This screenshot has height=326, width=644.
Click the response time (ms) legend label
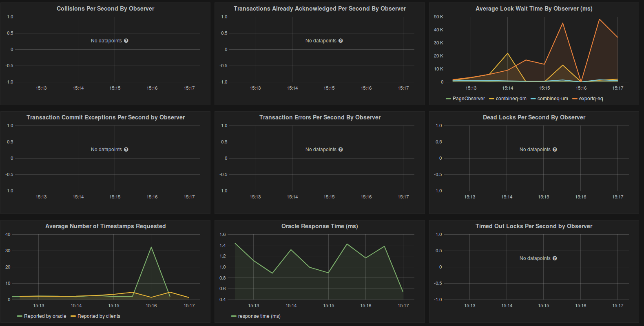(259, 316)
